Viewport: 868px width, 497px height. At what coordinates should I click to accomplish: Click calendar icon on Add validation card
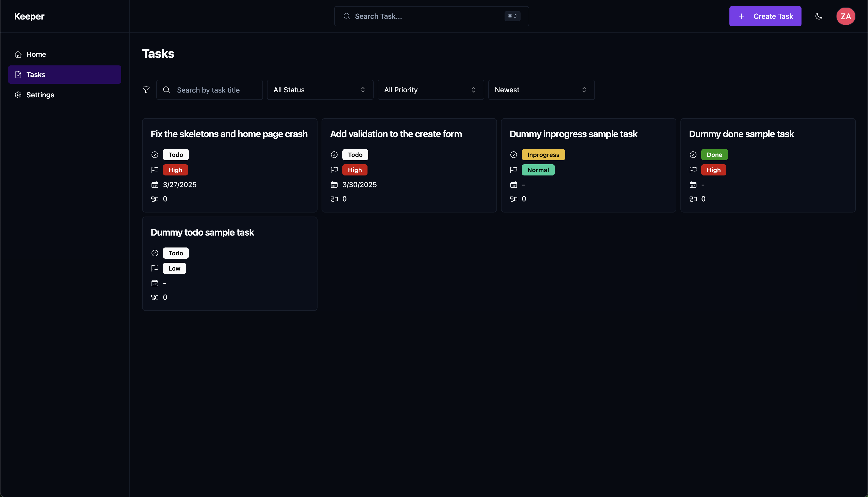coord(334,185)
